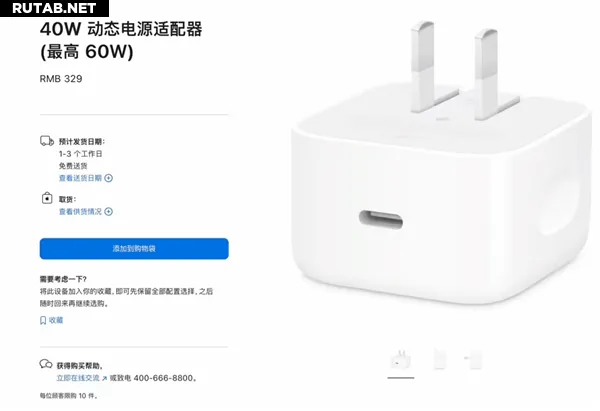Image resolution: width=600 pixels, height=411 pixels.
Task: Click the 收藏 save for later link
Action: (x=56, y=320)
